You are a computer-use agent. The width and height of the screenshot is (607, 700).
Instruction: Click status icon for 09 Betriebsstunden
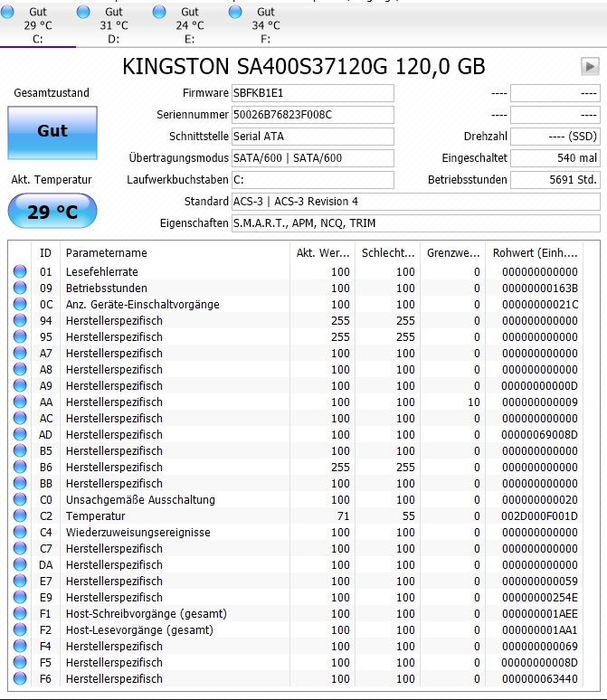pyautogui.click(x=20, y=288)
